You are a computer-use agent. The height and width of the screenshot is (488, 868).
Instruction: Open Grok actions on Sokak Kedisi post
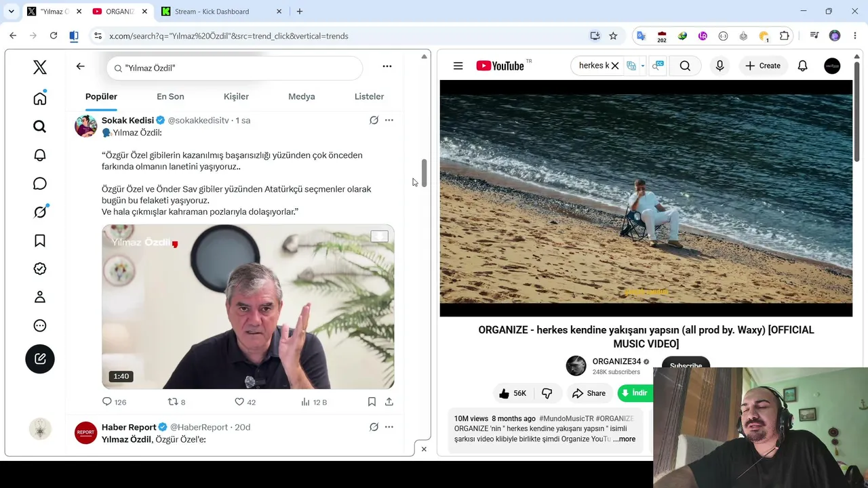[374, 120]
